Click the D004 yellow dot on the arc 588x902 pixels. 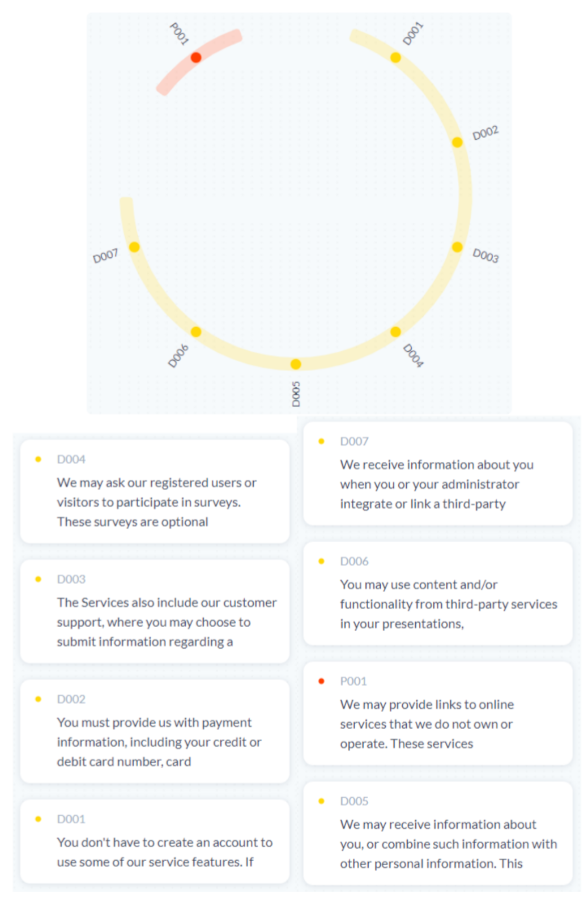point(395,331)
